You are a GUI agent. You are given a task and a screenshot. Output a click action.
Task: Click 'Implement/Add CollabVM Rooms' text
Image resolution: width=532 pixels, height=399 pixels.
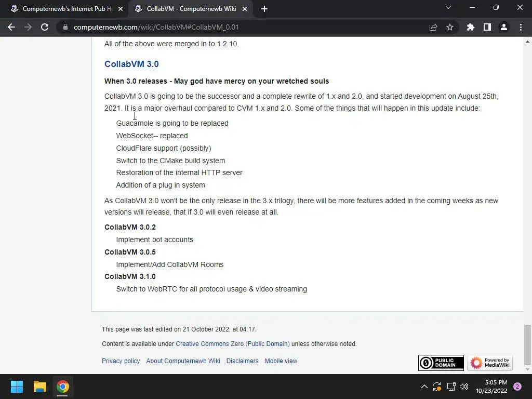[170, 264]
